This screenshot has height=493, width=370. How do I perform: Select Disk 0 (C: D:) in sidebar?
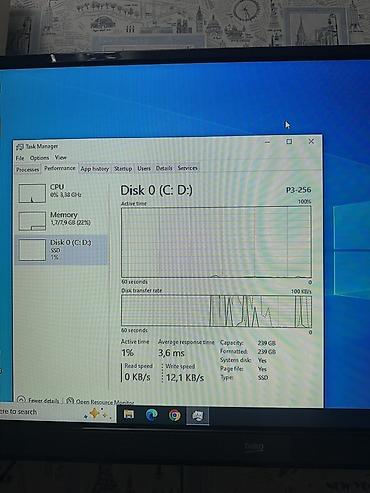(x=62, y=250)
